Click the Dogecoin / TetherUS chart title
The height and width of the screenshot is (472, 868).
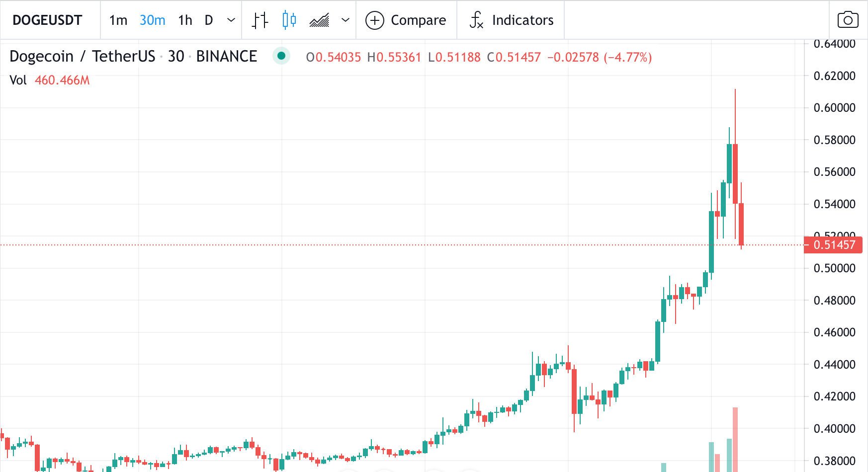[83, 56]
